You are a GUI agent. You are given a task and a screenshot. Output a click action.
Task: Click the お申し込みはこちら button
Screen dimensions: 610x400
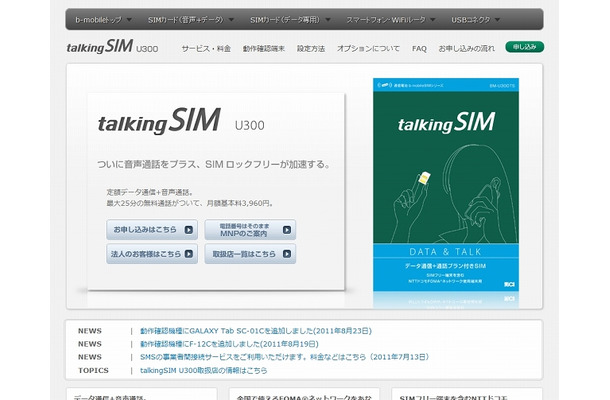(x=152, y=230)
